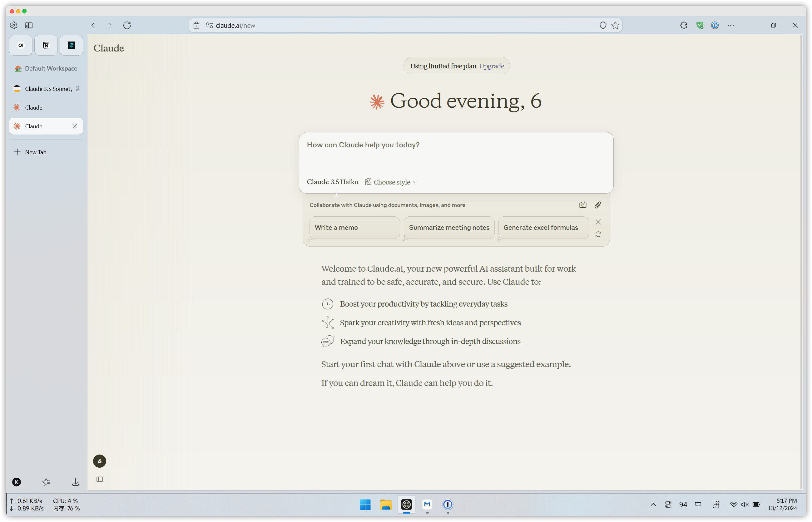
Task: Open the Claude 3.5 Haiku model selector
Action: [x=332, y=182]
